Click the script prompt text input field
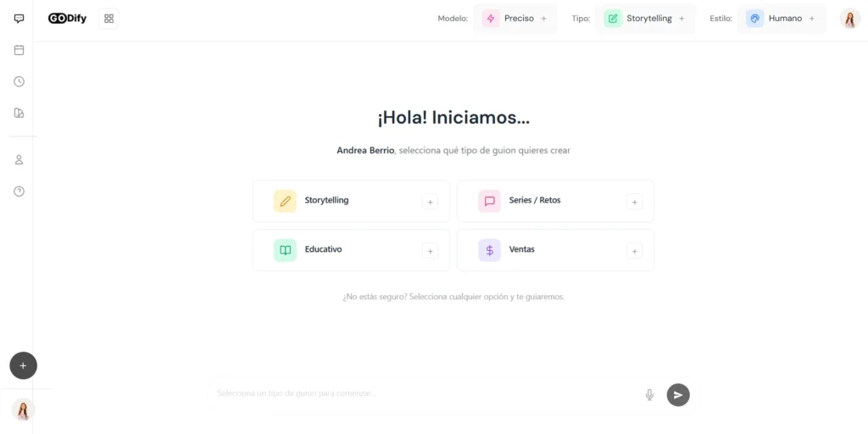Viewport: 868px width, 434px height. pyautogui.click(x=424, y=393)
